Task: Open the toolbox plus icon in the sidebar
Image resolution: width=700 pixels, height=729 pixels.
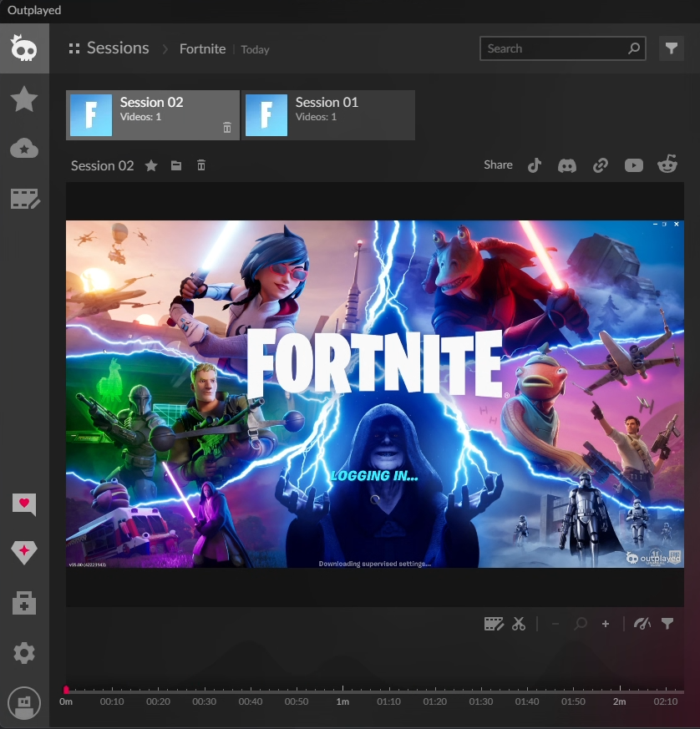Action: (24, 603)
